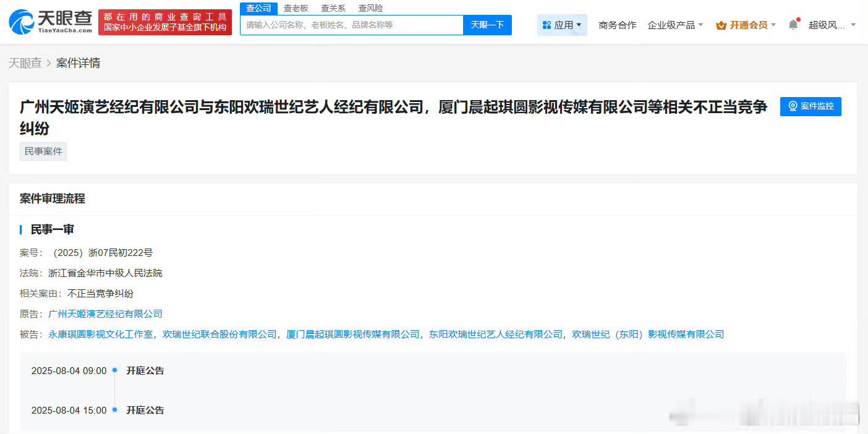Click 开庭公告 entry at 2025-08-04 15:00
Viewport: 868px width, 434px height.
tap(145, 411)
